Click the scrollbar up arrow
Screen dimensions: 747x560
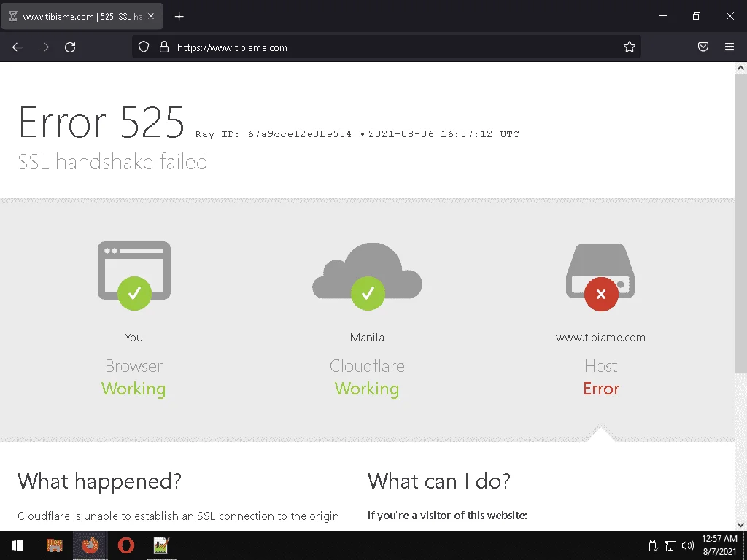pos(740,68)
